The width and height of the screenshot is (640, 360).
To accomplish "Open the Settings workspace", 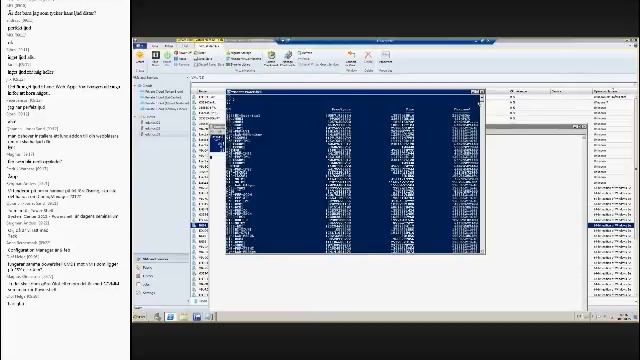I will pos(161,293).
